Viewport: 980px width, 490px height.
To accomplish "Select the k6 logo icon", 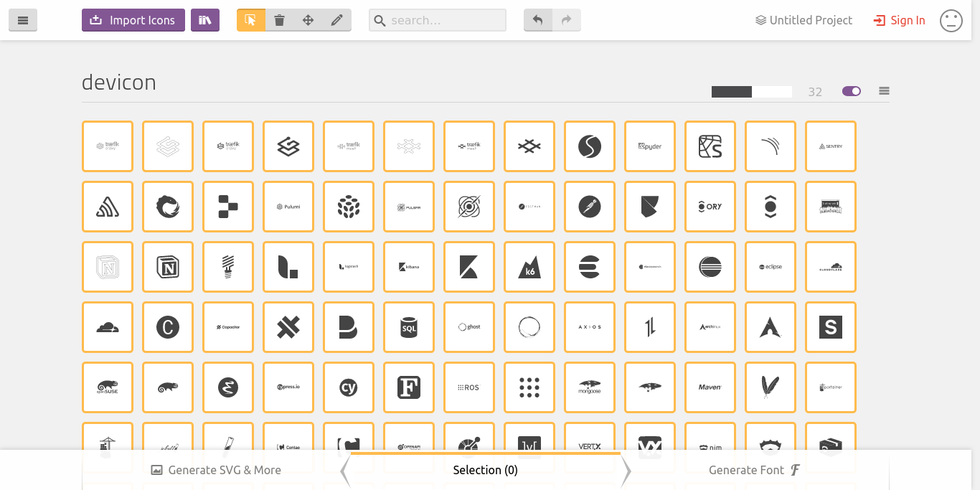I will (x=529, y=267).
